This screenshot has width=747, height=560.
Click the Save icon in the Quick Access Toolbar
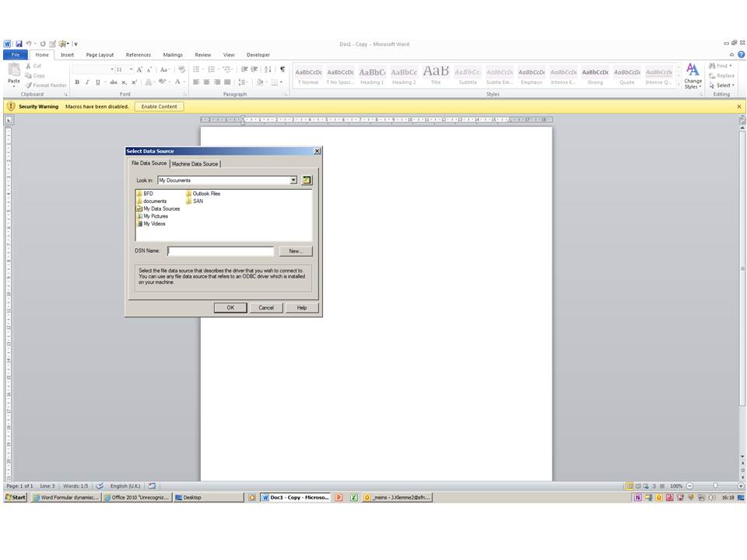19,44
